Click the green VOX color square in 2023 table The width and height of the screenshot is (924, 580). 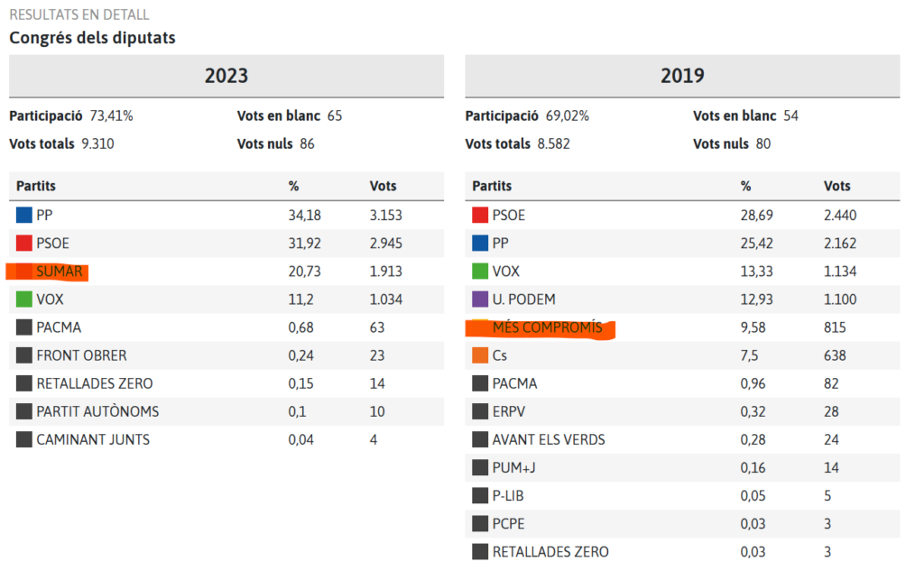tap(24, 299)
